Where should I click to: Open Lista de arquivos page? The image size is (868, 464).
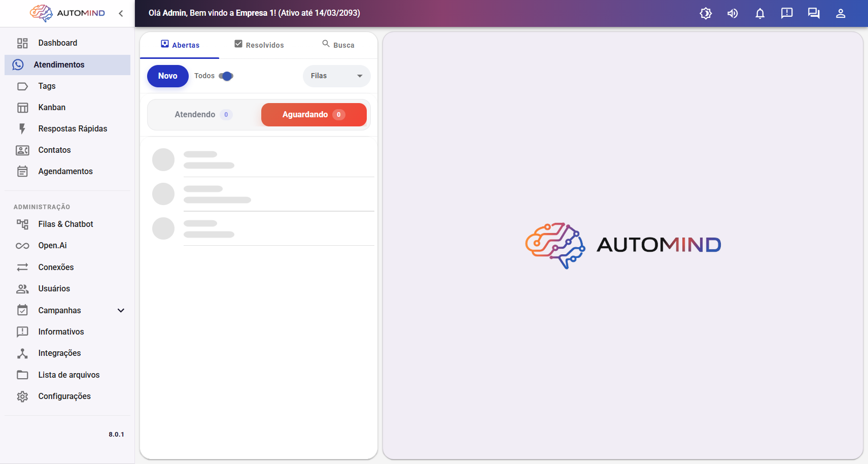pyautogui.click(x=67, y=375)
